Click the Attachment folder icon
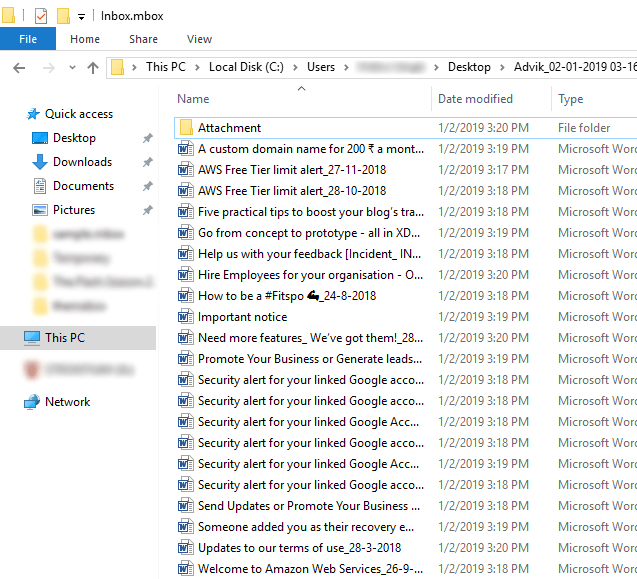Image resolution: width=637 pixels, height=579 pixels. click(x=185, y=128)
